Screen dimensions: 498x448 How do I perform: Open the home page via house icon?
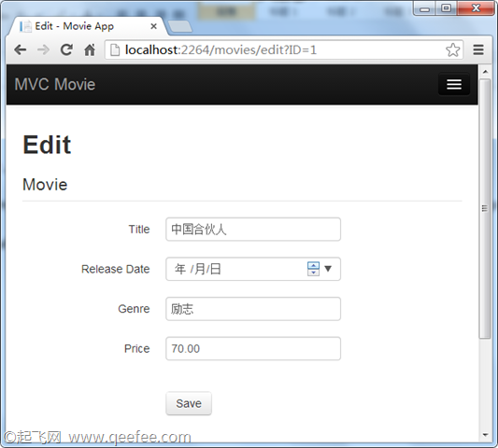coord(90,49)
